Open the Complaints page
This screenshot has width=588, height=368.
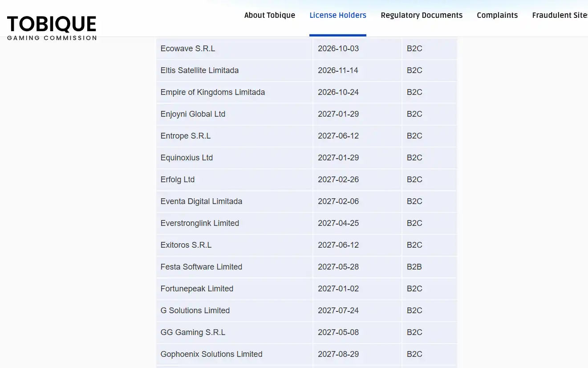click(497, 15)
